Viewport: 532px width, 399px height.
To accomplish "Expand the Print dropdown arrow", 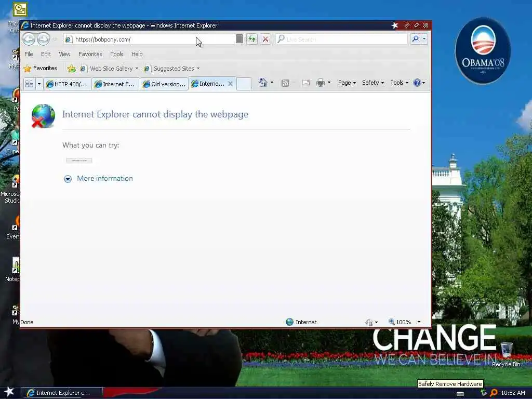I will click(x=329, y=83).
